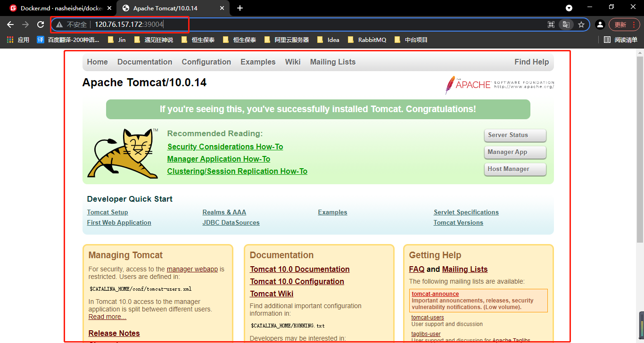Open the Tomcat Wiki link
The height and width of the screenshot is (343, 644).
(272, 294)
